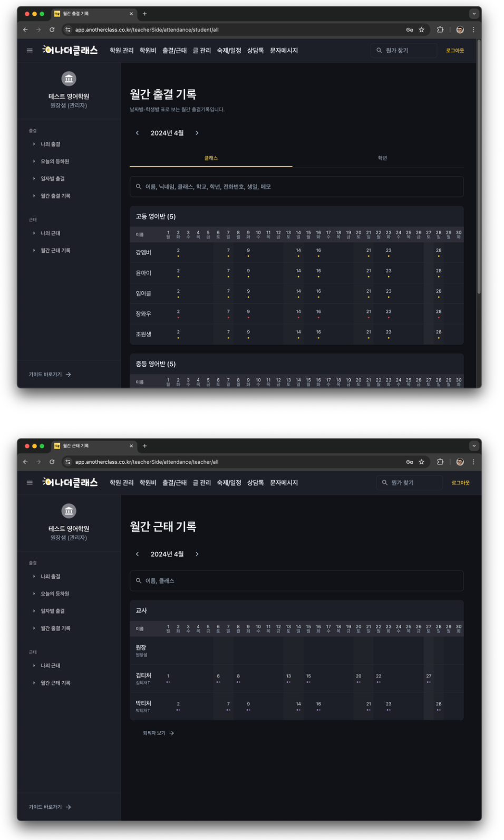
Task: Open the hamburger menu in 월간 출결 기록 window
Action: [30, 51]
